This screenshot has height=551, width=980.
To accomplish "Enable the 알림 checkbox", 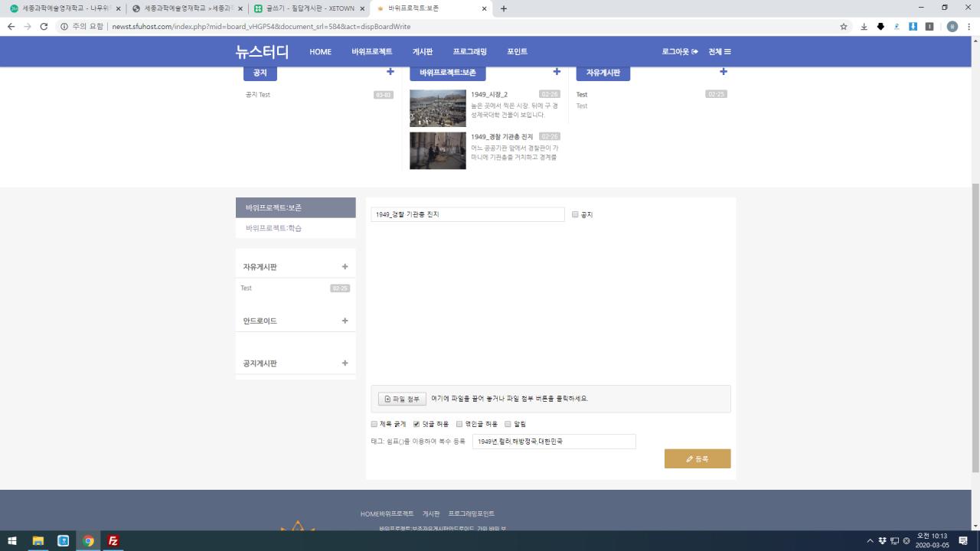I will click(x=508, y=424).
